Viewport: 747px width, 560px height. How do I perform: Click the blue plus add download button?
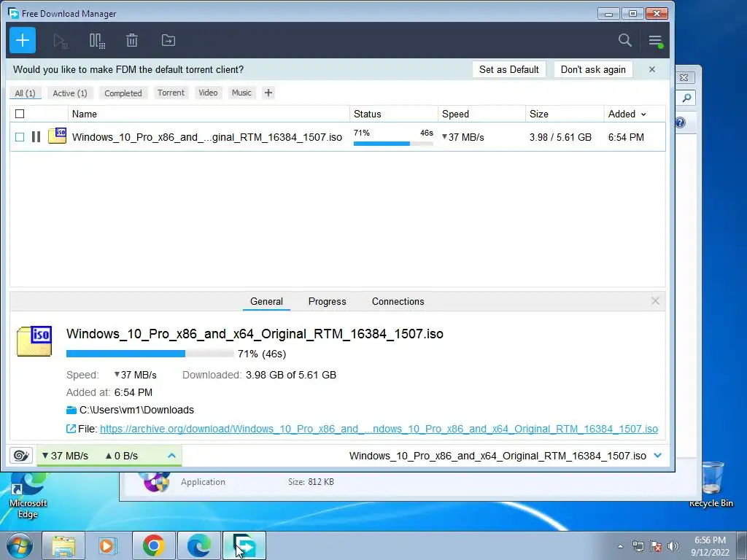point(23,40)
